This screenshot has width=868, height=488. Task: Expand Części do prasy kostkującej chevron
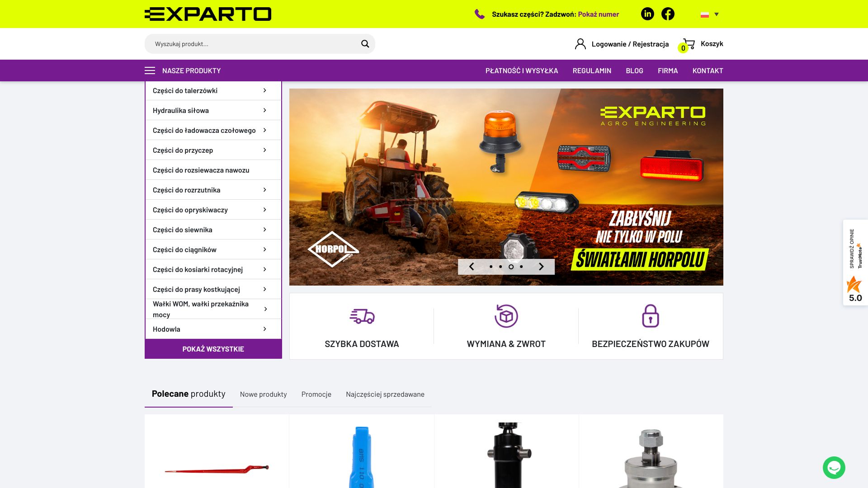point(265,289)
